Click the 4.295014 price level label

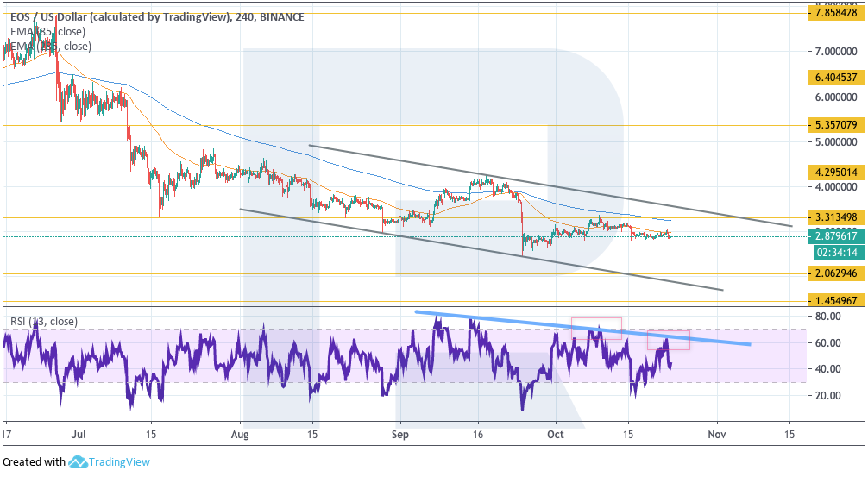point(835,173)
